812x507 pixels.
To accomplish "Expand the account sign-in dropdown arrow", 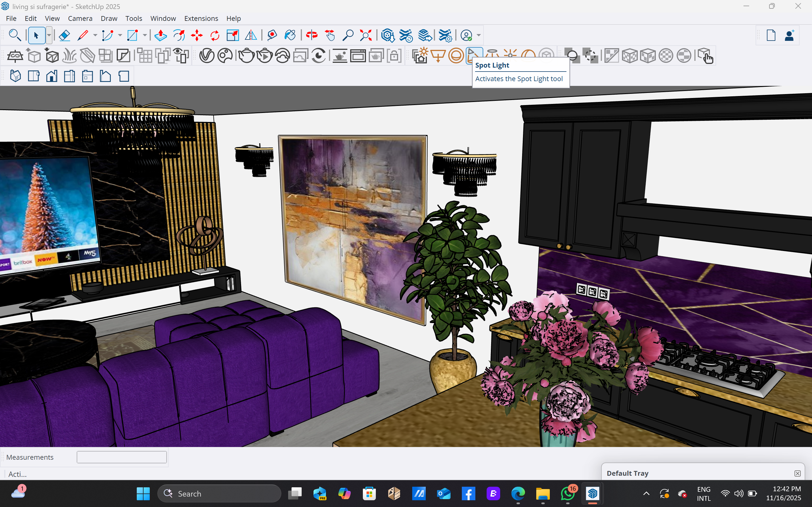I will 479,35.
